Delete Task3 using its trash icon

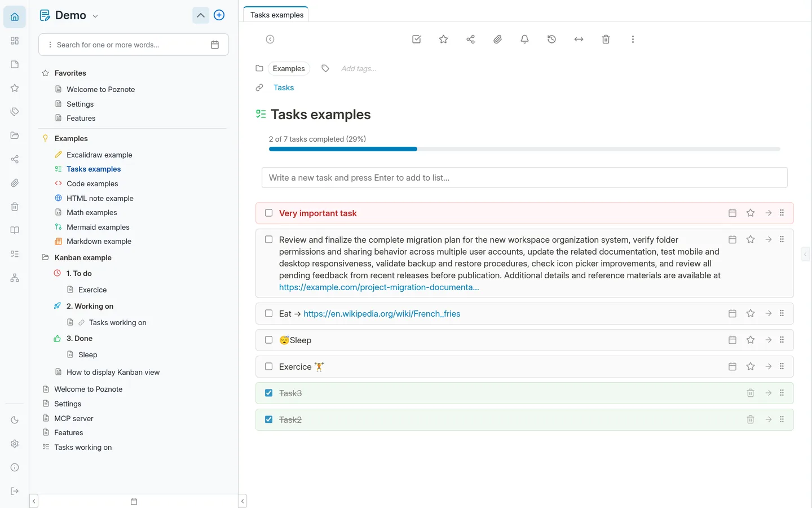[x=751, y=393]
